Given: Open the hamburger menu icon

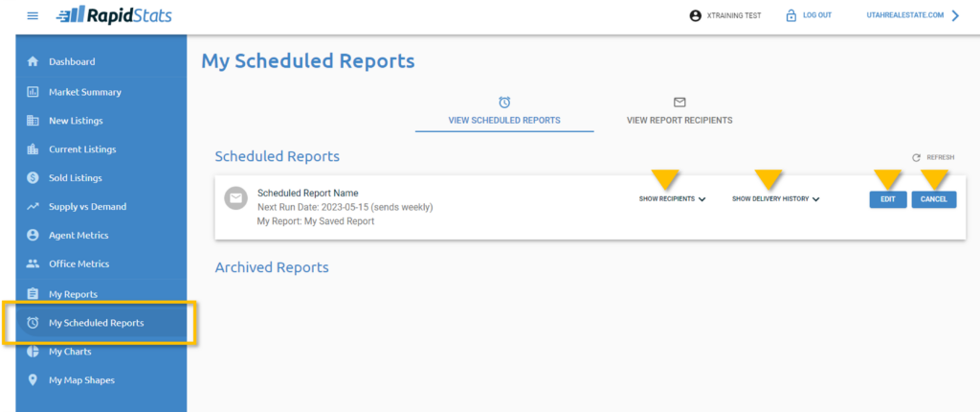Looking at the screenshot, I should click(33, 15).
